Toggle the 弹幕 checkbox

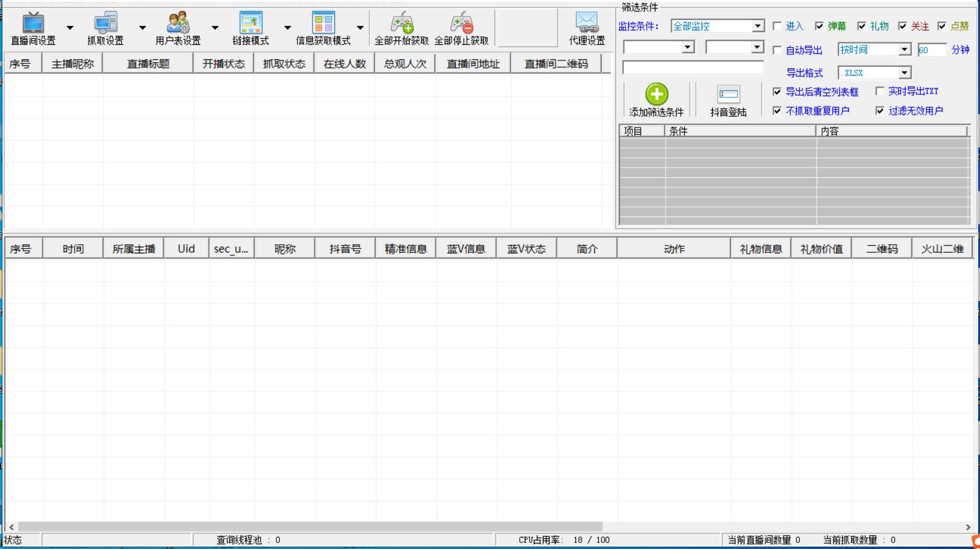tap(819, 26)
